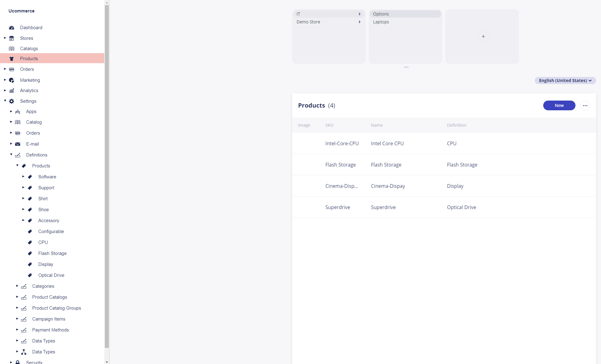Click the Definitions pencil icon

click(18, 155)
